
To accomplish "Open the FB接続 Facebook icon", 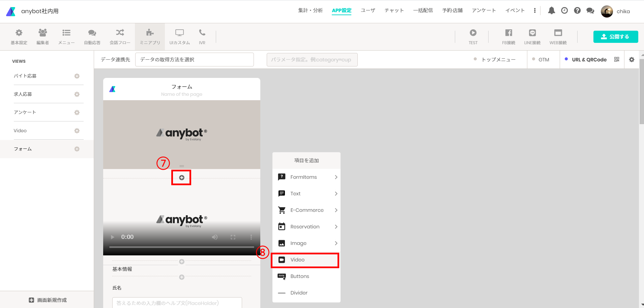I will (x=508, y=33).
